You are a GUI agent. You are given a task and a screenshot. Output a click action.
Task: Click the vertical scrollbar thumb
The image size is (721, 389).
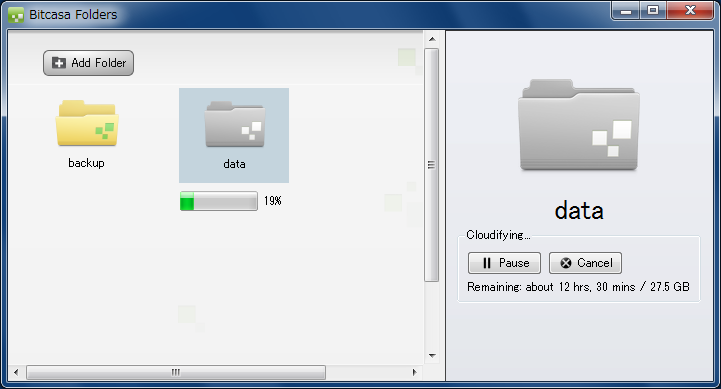pyautogui.click(x=431, y=165)
